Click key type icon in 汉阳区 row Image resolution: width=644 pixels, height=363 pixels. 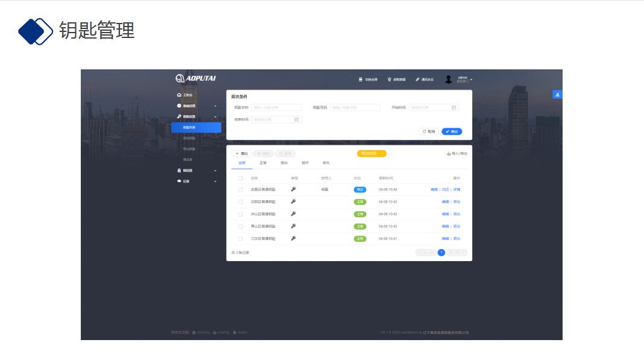293,201
